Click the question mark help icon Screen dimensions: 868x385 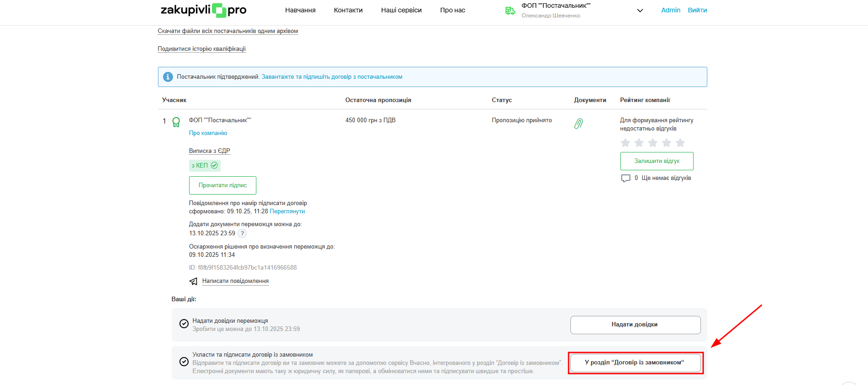(242, 233)
